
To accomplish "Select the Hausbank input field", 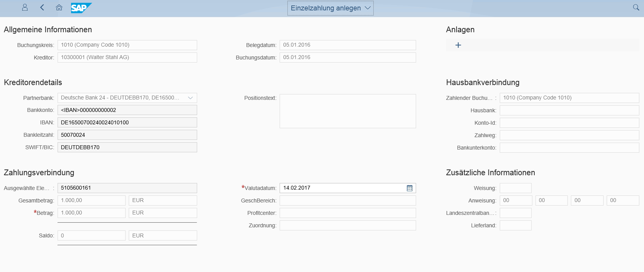I will click(569, 110).
